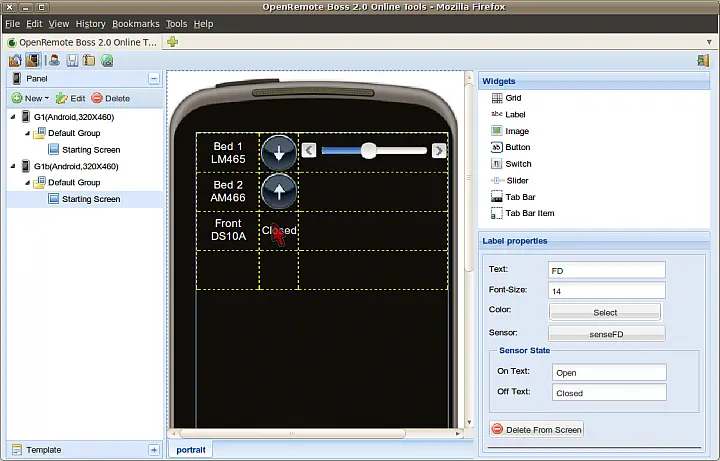Image resolution: width=720 pixels, height=461 pixels.
Task: Select the Grid widget
Action: point(506,98)
